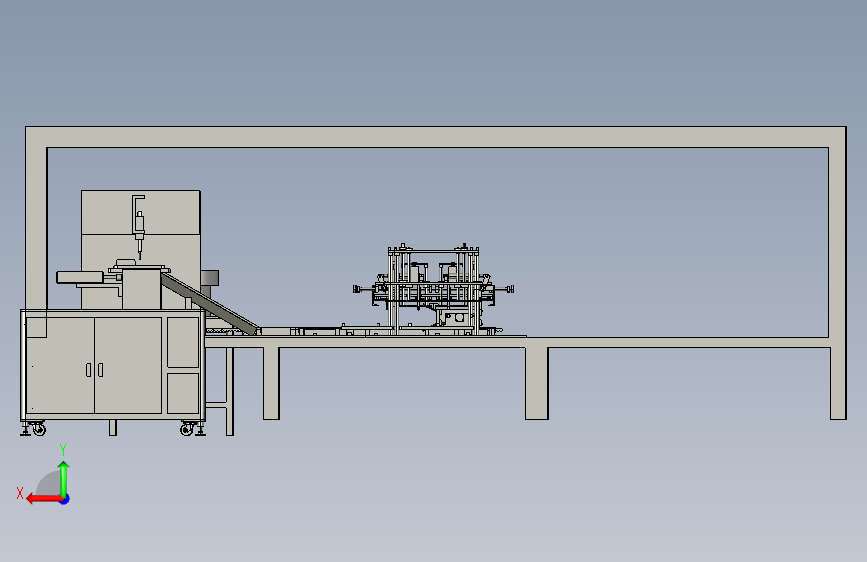Select the right caster wheel under cabinet
This screenshot has height=562, width=867.
coord(187,429)
